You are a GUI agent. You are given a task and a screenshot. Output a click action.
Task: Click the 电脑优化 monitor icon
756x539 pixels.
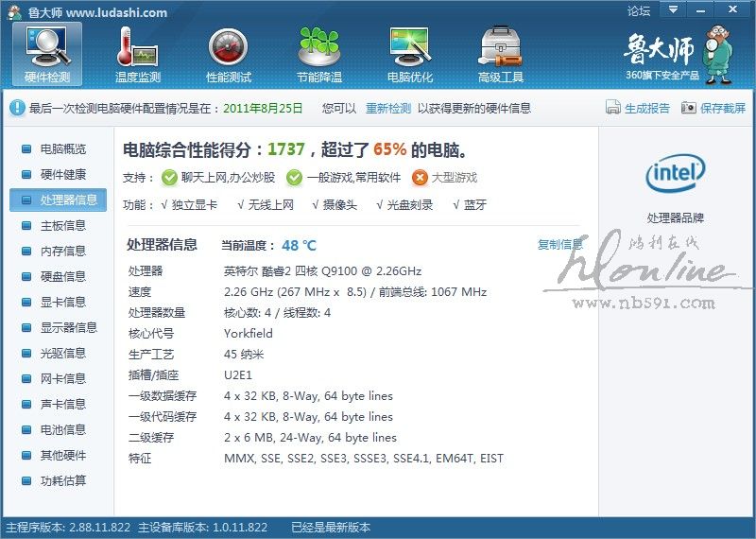[x=410, y=54]
